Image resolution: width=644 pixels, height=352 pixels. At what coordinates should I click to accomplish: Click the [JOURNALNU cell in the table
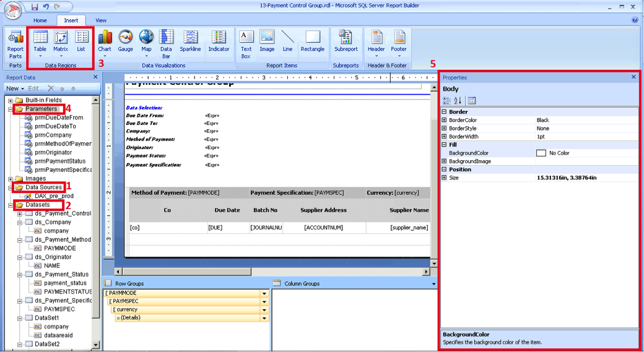coord(266,227)
